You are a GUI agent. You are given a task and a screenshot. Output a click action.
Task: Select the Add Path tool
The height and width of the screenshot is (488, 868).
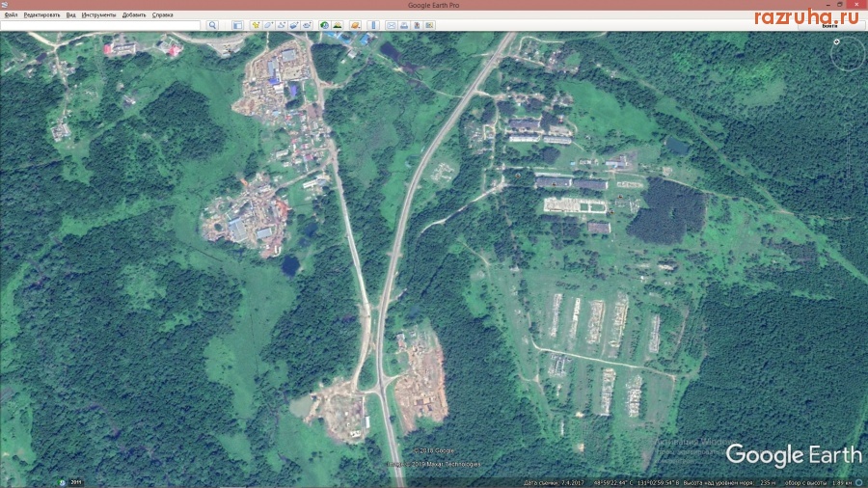[x=280, y=25]
